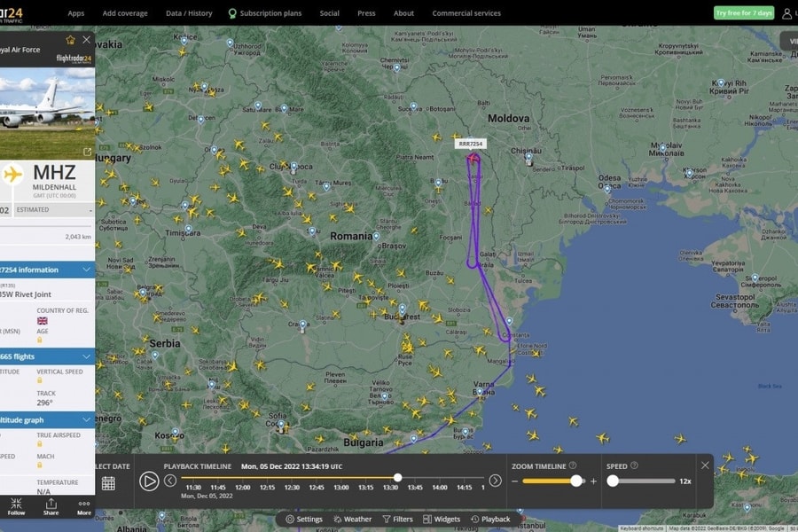Open the Apps menu

tap(76, 13)
